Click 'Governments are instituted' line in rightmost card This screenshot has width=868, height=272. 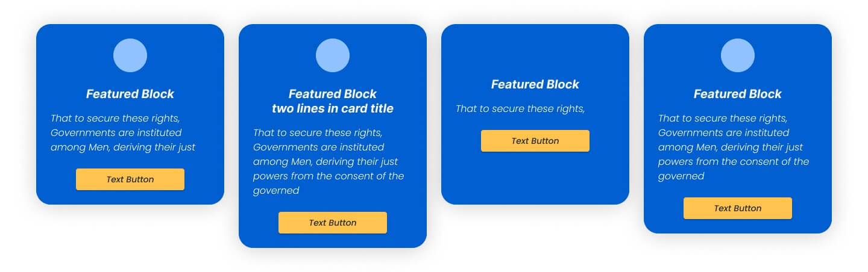(723, 132)
